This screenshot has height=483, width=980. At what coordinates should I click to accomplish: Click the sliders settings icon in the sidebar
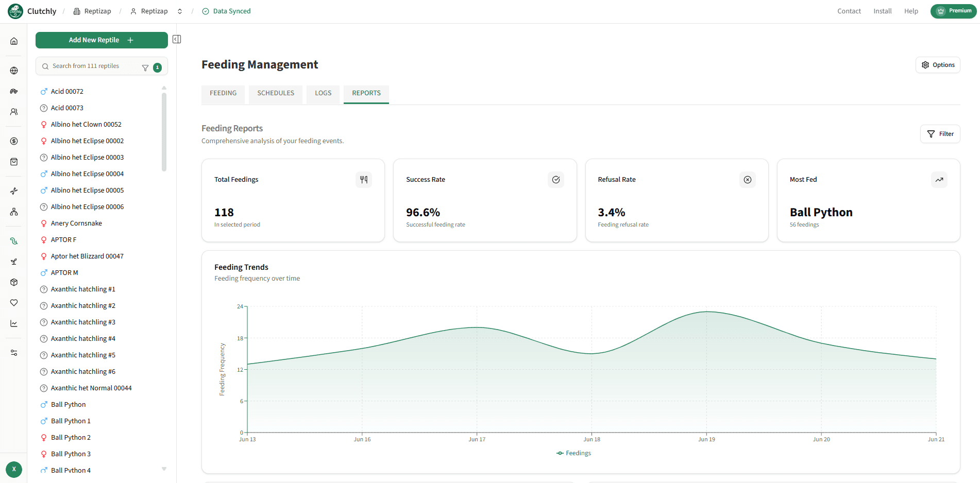click(14, 353)
